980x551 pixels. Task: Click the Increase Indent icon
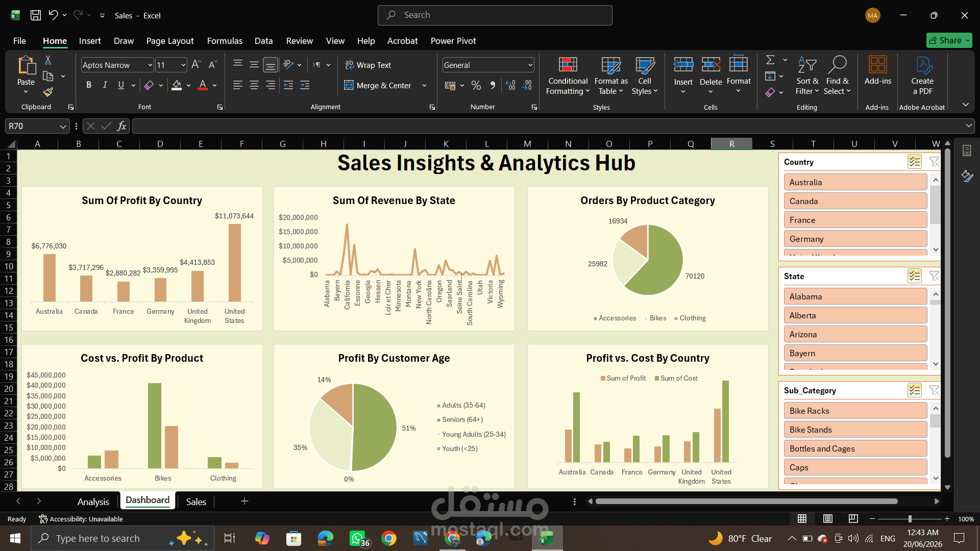[305, 85]
